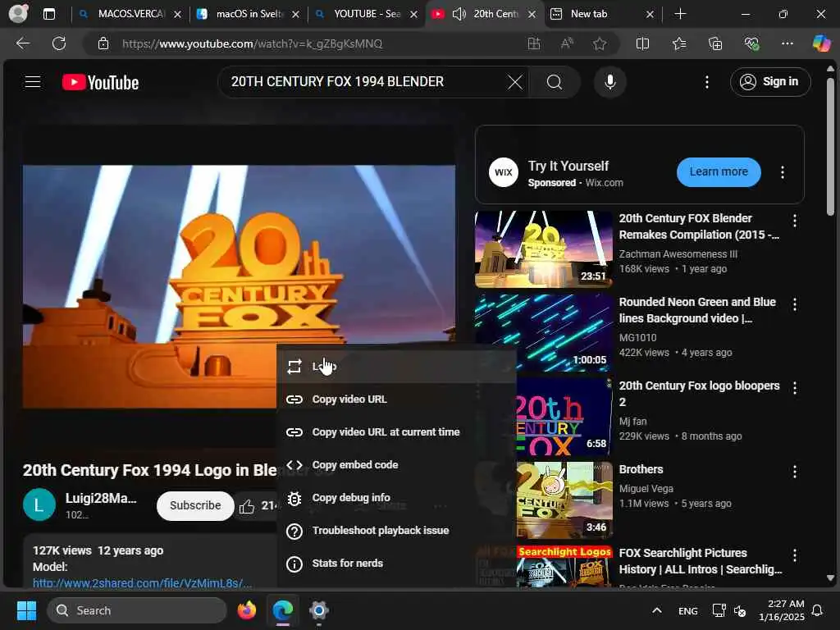Open more options for Brothers video
This screenshot has width=840, height=630.
click(794, 472)
